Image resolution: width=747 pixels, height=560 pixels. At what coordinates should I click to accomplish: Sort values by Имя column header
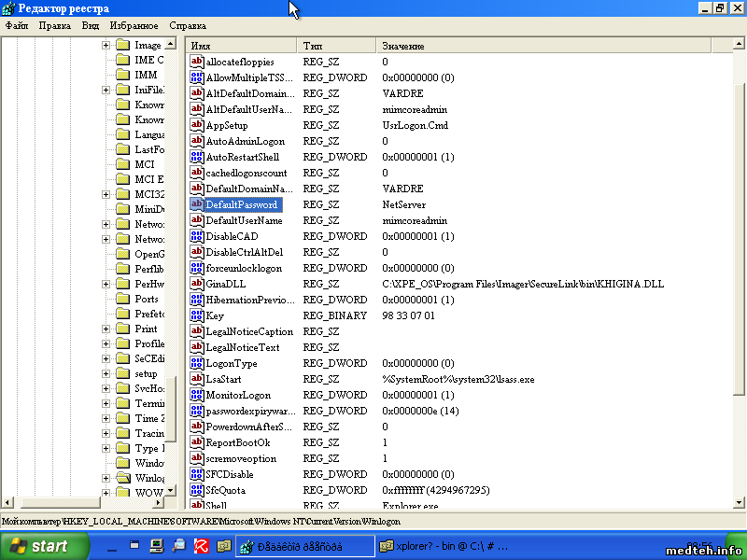(241, 46)
